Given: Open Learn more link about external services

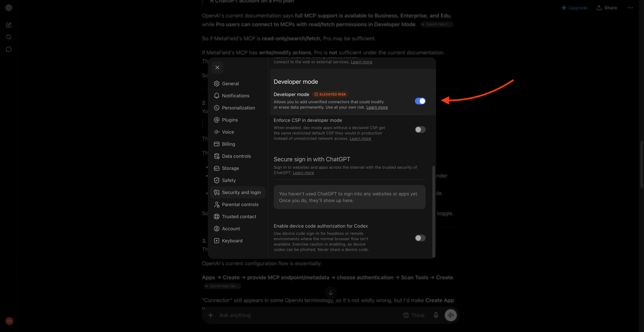Looking at the screenshot, I should pyautogui.click(x=361, y=62).
